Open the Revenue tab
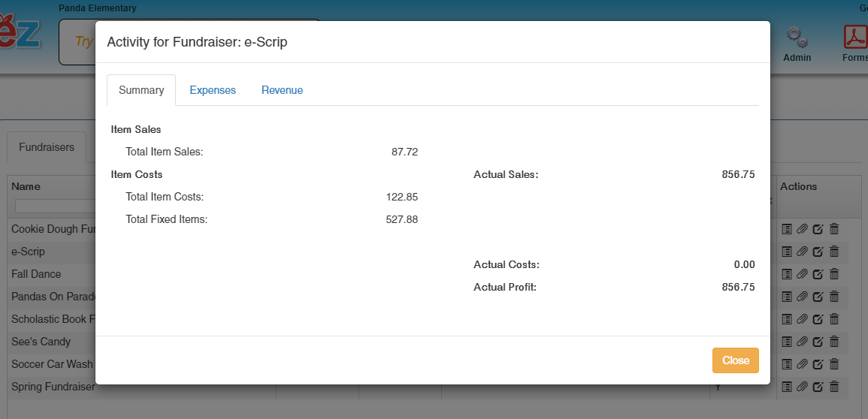The image size is (868, 419). [x=282, y=90]
